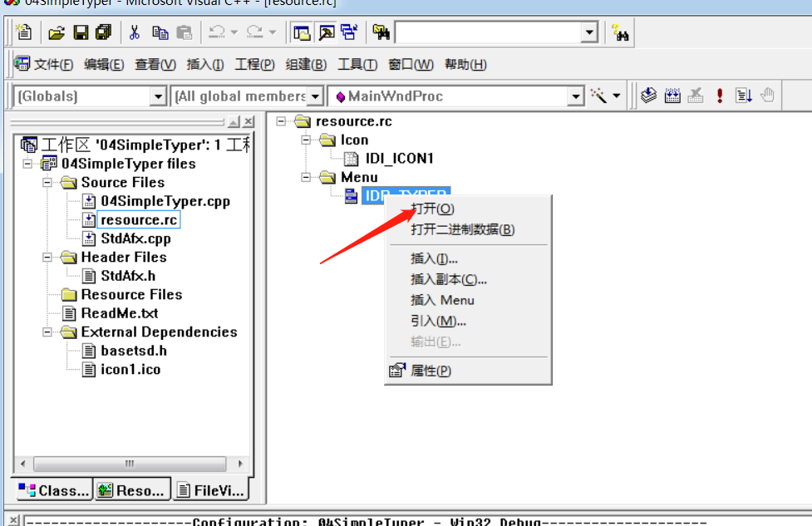Open the 工程(P) menu
The image size is (812, 526).
(x=253, y=64)
